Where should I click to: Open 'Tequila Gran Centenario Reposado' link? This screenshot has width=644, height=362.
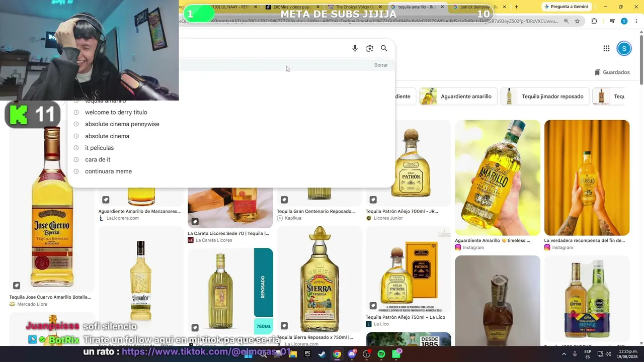click(315, 212)
